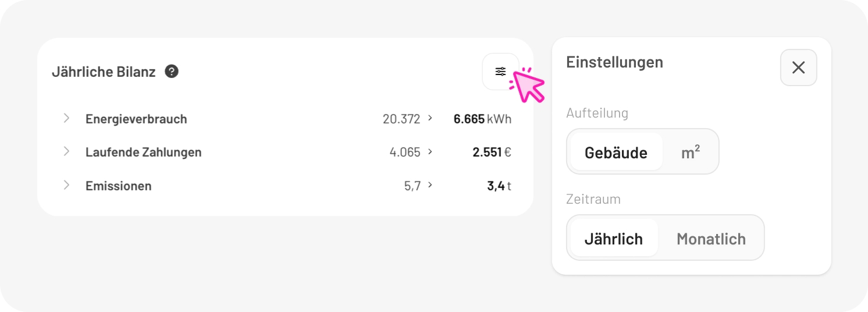
Task: Click the Energieverbrauch label
Action: point(136,119)
